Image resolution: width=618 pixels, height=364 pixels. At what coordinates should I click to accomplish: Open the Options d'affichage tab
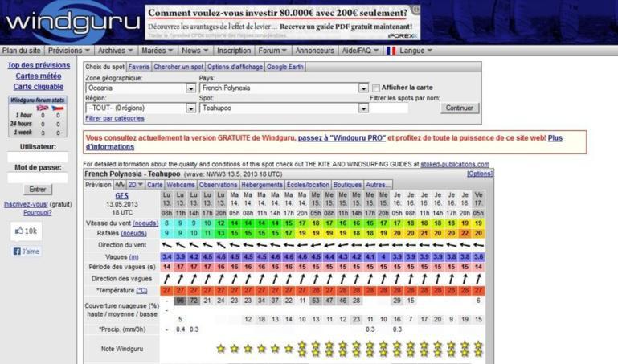(x=235, y=67)
